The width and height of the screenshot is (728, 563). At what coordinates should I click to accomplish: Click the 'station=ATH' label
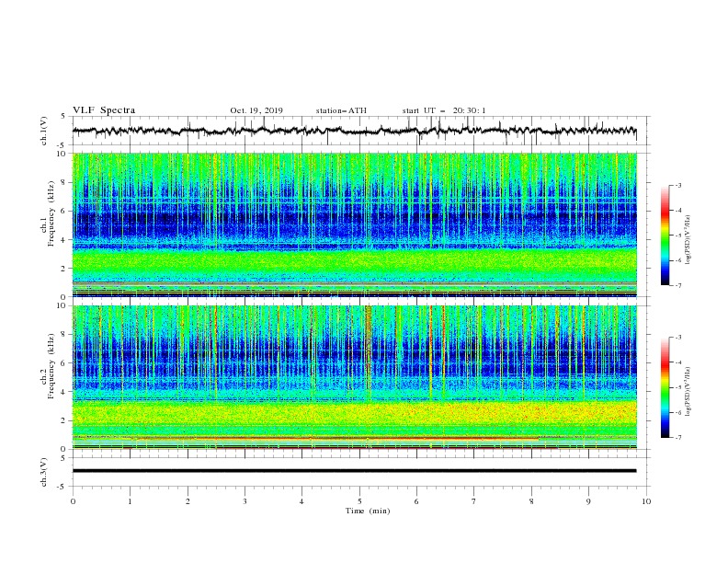[341, 110]
